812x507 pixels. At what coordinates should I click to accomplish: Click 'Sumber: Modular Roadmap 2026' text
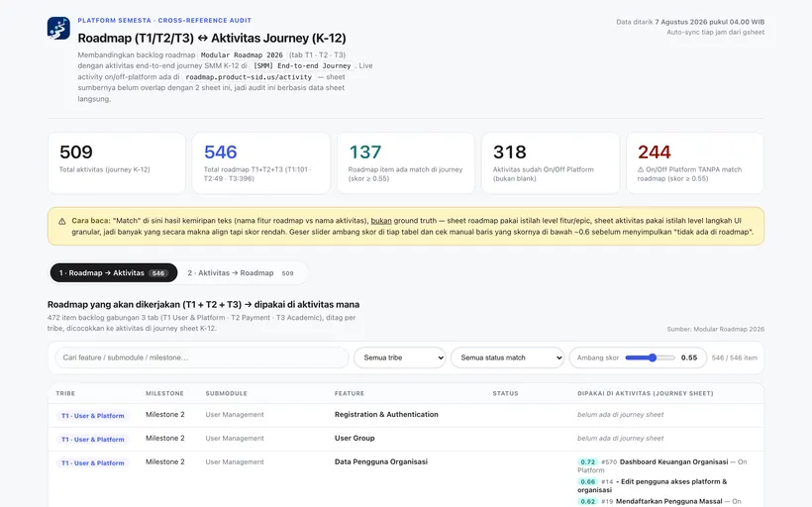pyautogui.click(x=716, y=329)
